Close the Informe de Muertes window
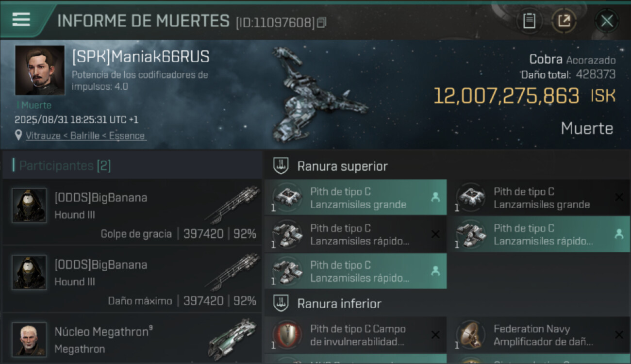The height and width of the screenshot is (364, 631). coord(607,21)
